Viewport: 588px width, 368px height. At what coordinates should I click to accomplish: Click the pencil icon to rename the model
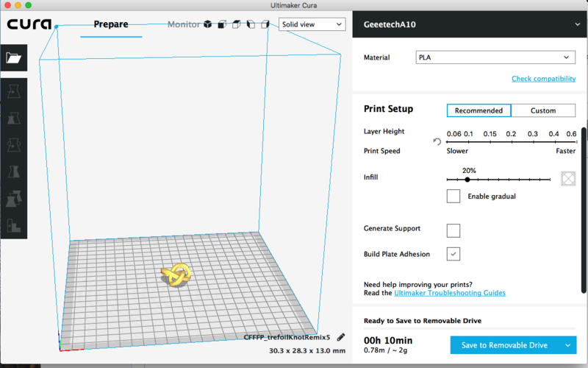[x=341, y=337]
